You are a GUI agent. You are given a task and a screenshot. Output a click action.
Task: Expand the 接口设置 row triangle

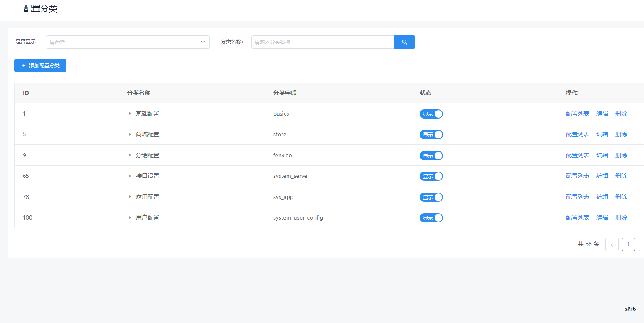click(130, 176)
